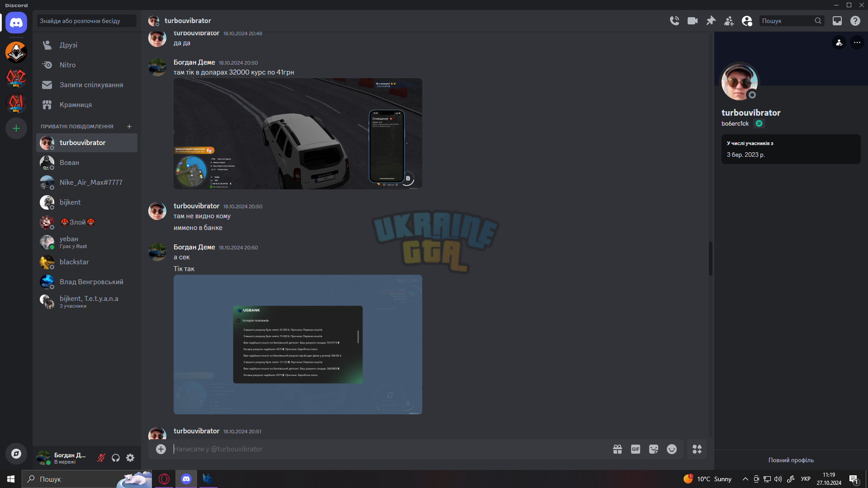
Task: Open the blackstar conversation
Action: [87, 262]
